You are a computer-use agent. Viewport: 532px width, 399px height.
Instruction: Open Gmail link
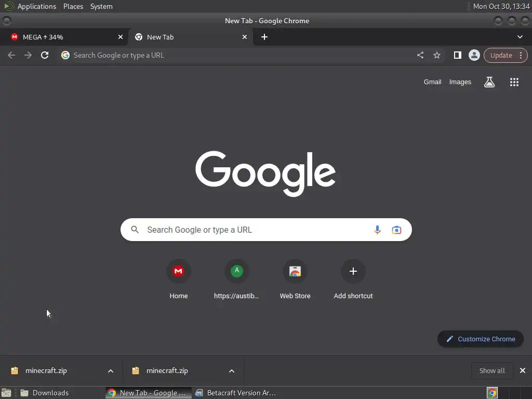pyautogui.click(x=432, y=82)
